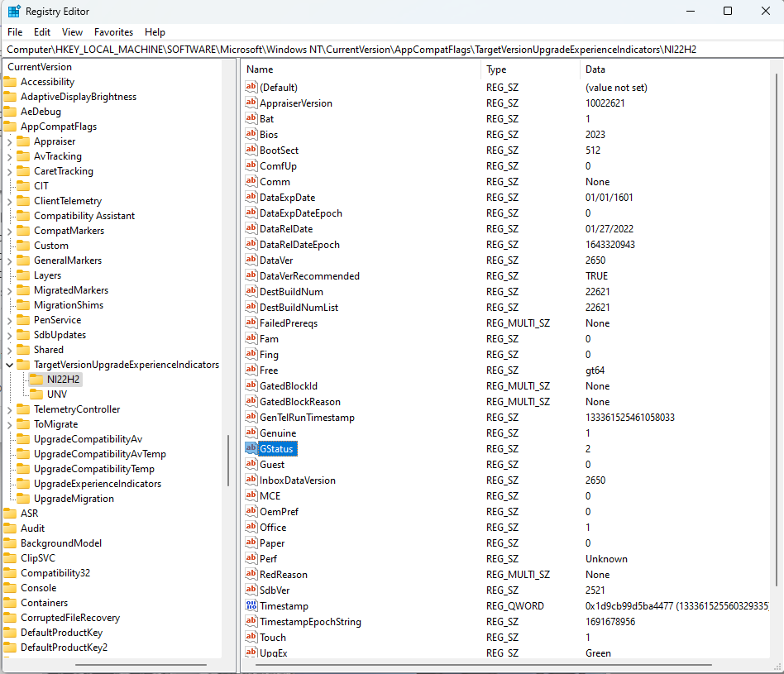Collapse the TargetVersionUpgradeExperienceIndicators key
This screenshot has height=674, width=784.
(x=9, y=365)
